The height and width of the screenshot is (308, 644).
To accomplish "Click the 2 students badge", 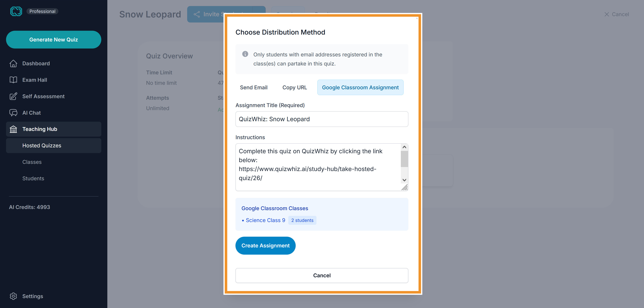I will (x=302, y=220).
